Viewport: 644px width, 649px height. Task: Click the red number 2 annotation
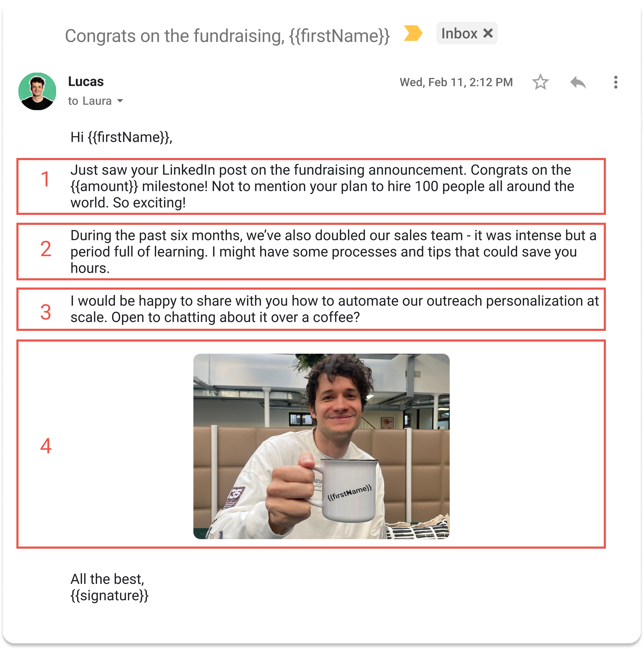46,249
